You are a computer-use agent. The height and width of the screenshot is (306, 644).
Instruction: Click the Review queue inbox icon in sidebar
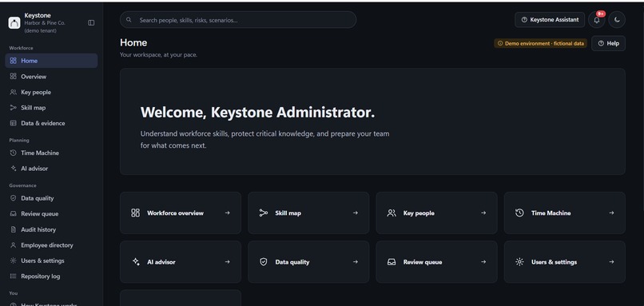tap(13, 213)
